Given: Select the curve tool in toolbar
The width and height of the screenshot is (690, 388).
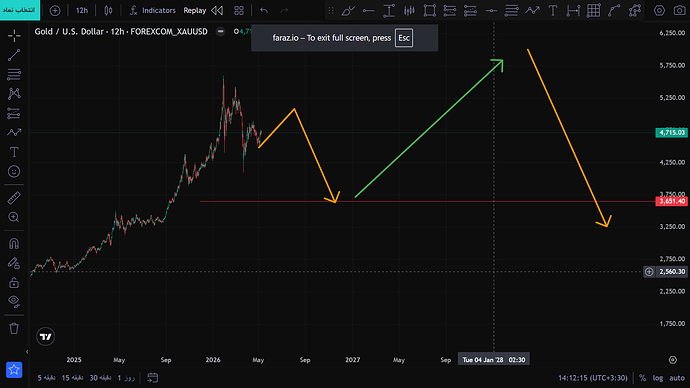Looking at the screenshot, I should [614, 11].
